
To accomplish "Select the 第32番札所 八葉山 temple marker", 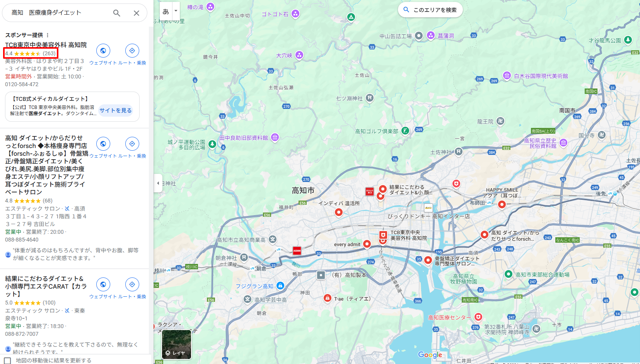I will [x=536, y=329].
